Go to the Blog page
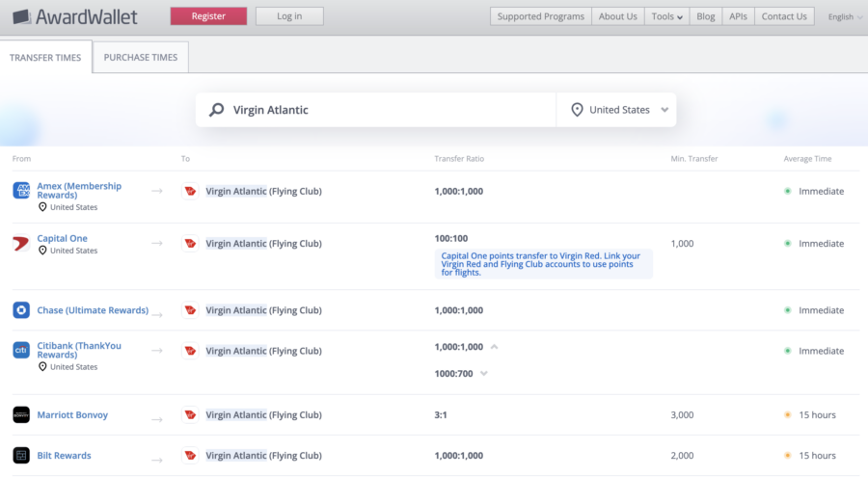 pyautogui.click(x=705, y=16)
